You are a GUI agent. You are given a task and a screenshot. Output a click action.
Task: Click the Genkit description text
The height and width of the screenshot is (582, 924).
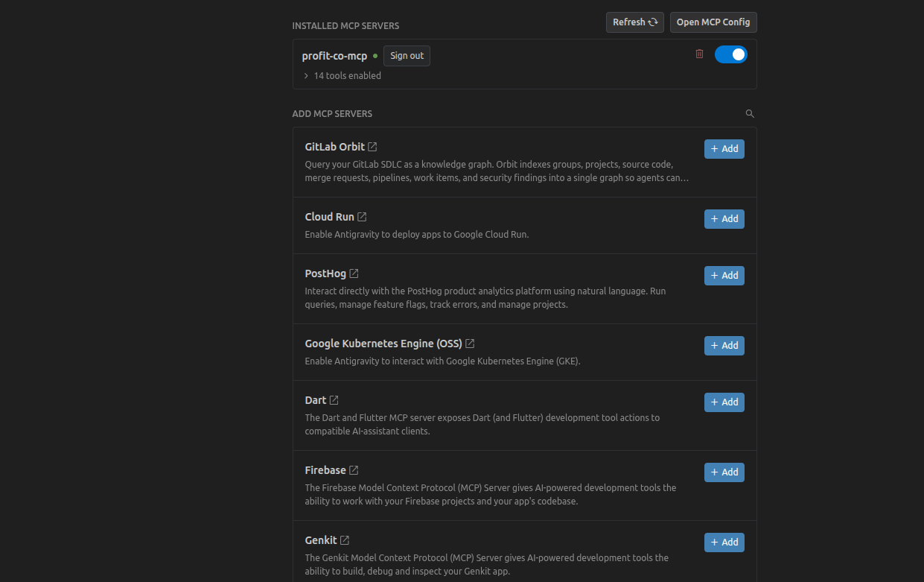487,565
